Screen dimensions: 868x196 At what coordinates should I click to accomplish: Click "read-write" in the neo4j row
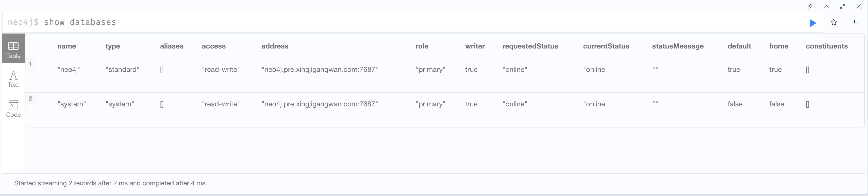[x=221, y=70]
